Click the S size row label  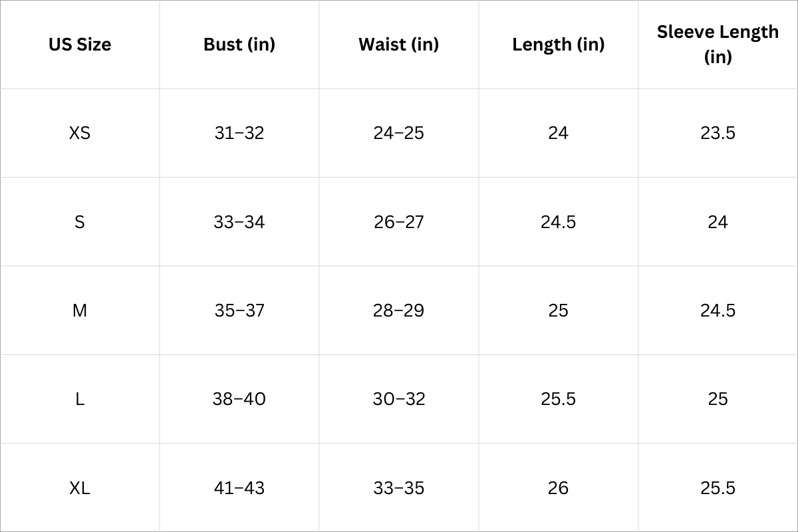80,222
